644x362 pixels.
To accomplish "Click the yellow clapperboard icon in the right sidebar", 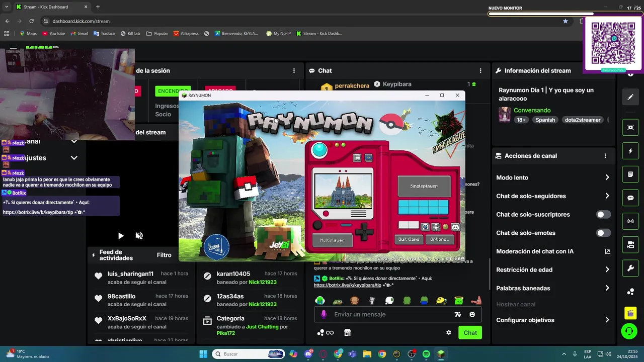I will click(x=630, y=313).
